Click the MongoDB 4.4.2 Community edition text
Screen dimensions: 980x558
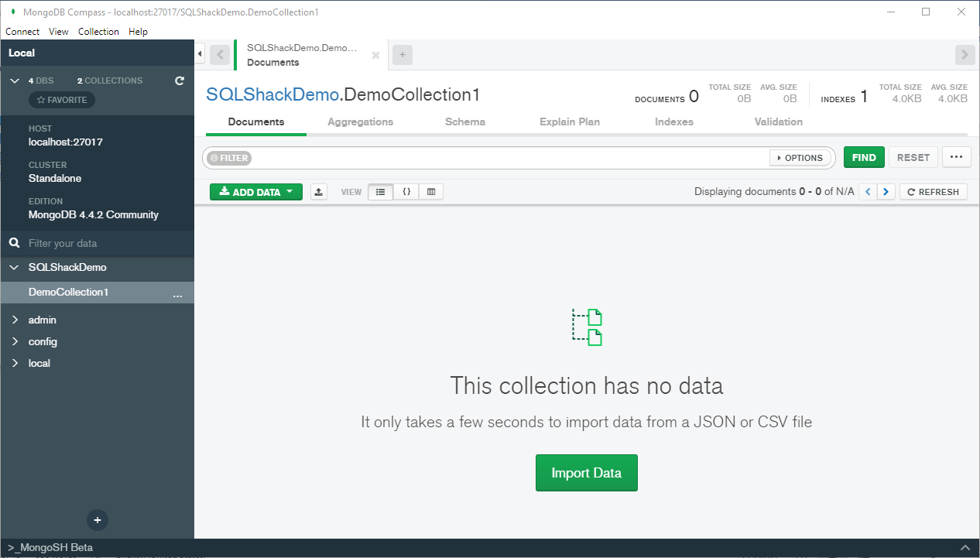tap(94, 214)
